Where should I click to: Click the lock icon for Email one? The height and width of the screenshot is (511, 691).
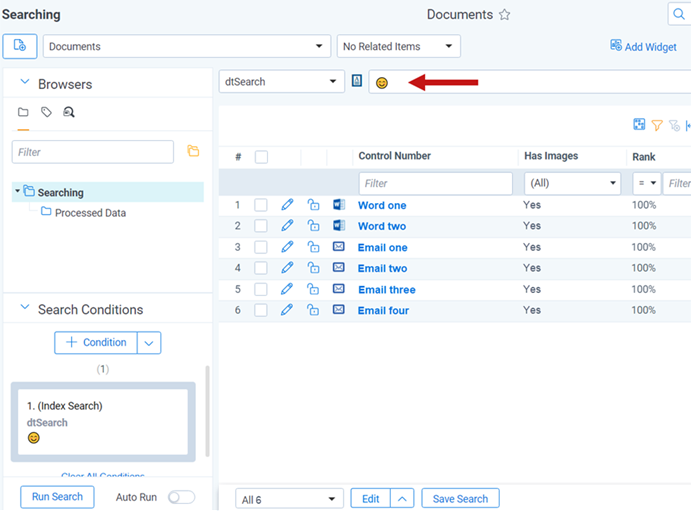(313, 246)
